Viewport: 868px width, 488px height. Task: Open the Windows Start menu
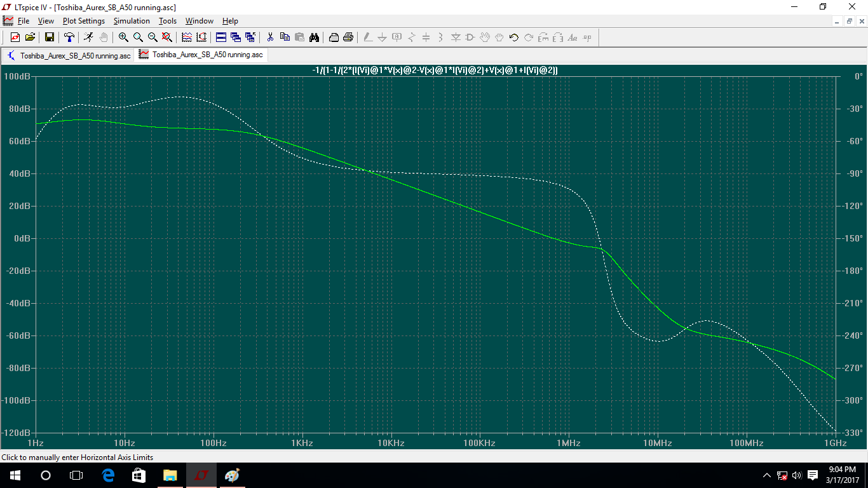(x=15, y=475)
